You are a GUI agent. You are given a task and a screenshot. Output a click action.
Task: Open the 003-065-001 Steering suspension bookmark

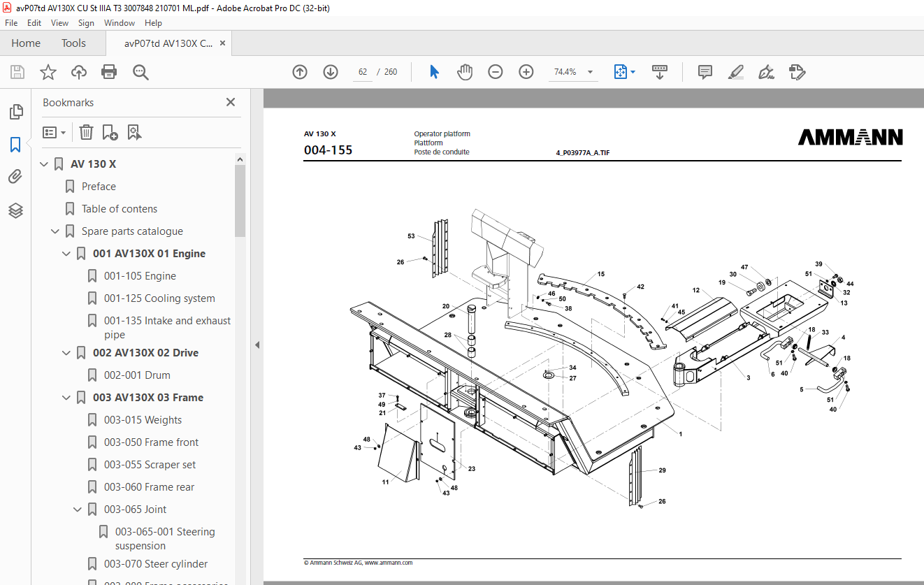tap(165, 539)
